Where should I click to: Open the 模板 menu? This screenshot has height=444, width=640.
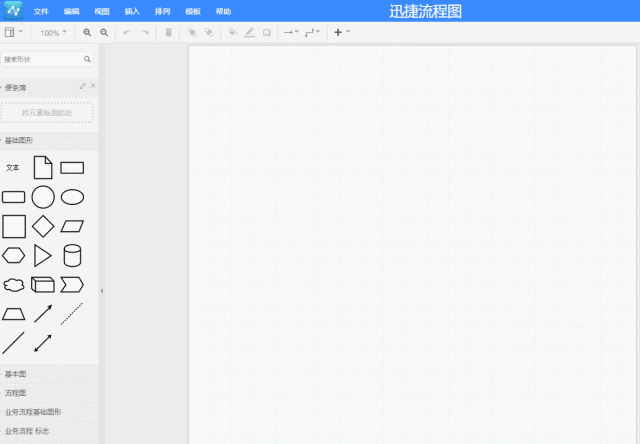(x=193, y=11)
